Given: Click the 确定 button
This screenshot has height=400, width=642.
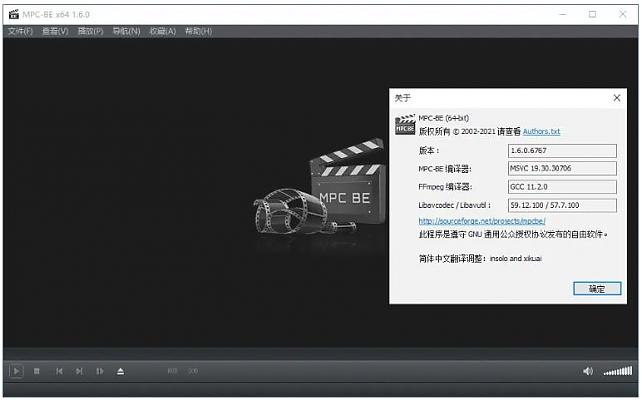Looking at the screenshot, I should point(597,288).
